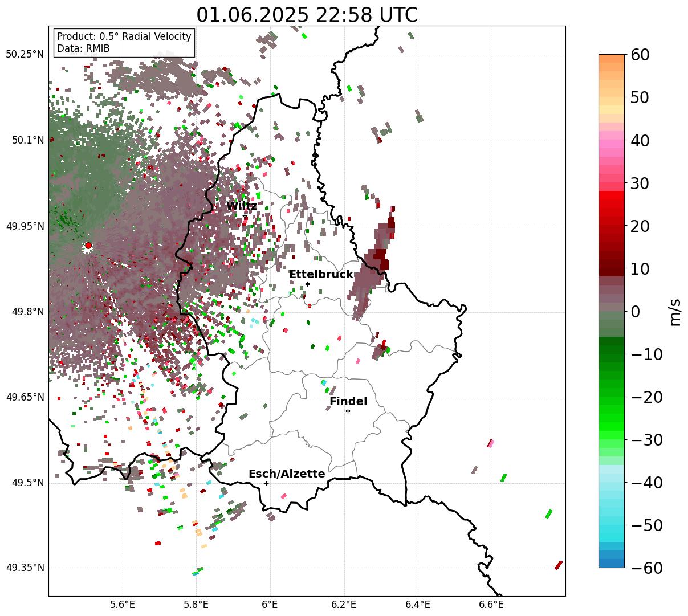The image size is (688, 616).
Task: Click the Esch/Alzette station cross marker
Action: coord(266,483)
